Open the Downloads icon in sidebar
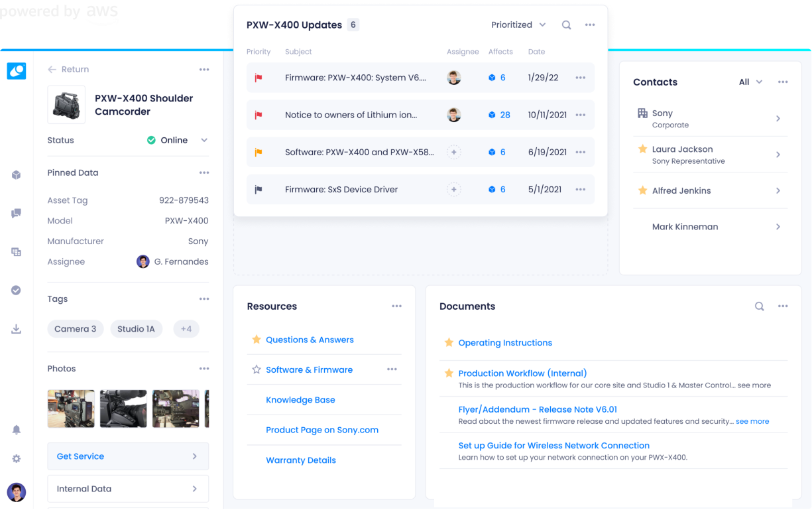 (x=16, y=328)
